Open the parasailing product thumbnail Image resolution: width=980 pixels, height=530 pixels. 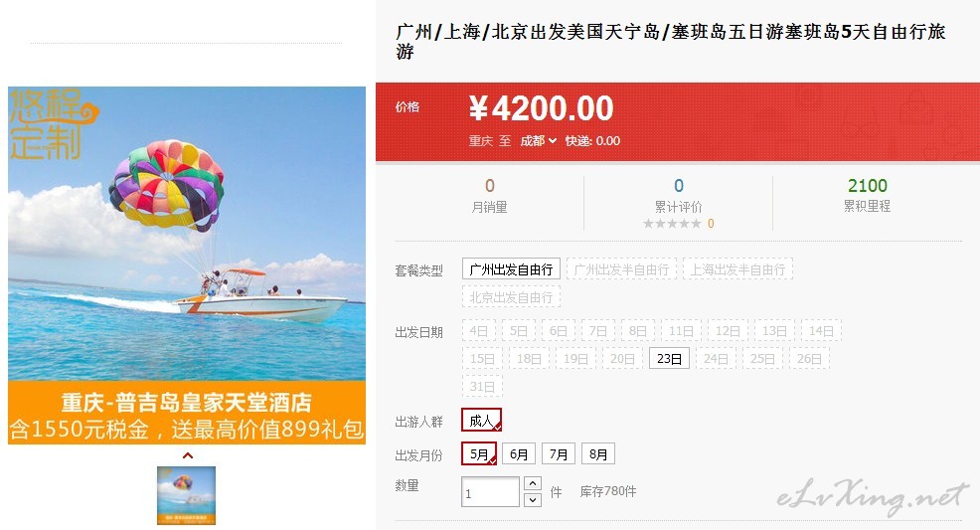186,495
